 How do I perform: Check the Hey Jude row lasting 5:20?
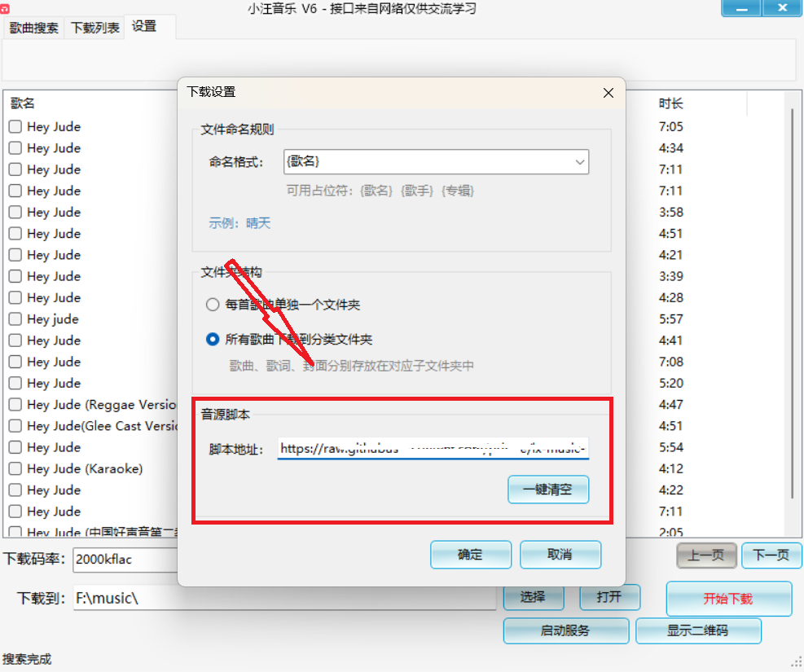15,383
